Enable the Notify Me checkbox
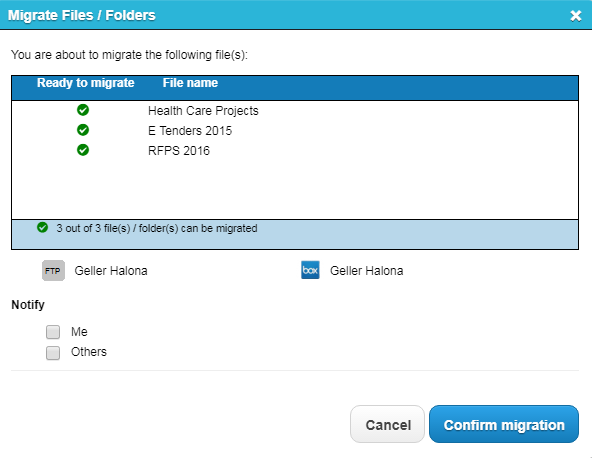Screen dimensions: 592x458 click(x=53, y=332)
